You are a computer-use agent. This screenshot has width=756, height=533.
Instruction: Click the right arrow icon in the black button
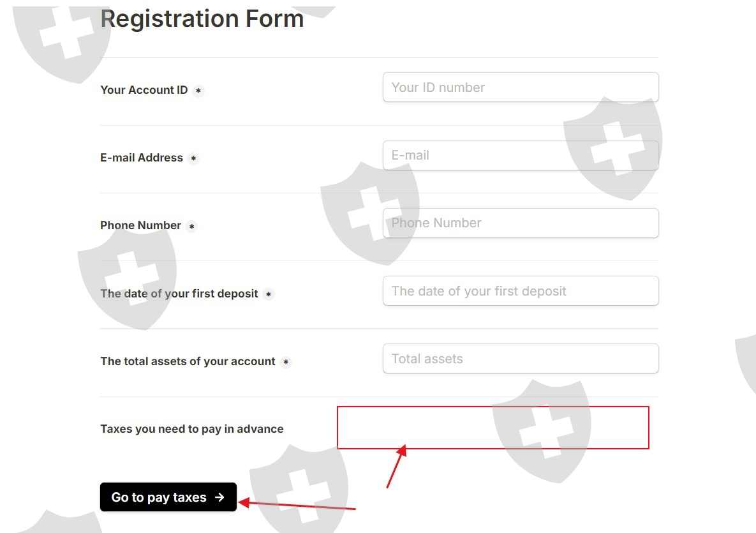pyautogui.click(x=219, y=497)
